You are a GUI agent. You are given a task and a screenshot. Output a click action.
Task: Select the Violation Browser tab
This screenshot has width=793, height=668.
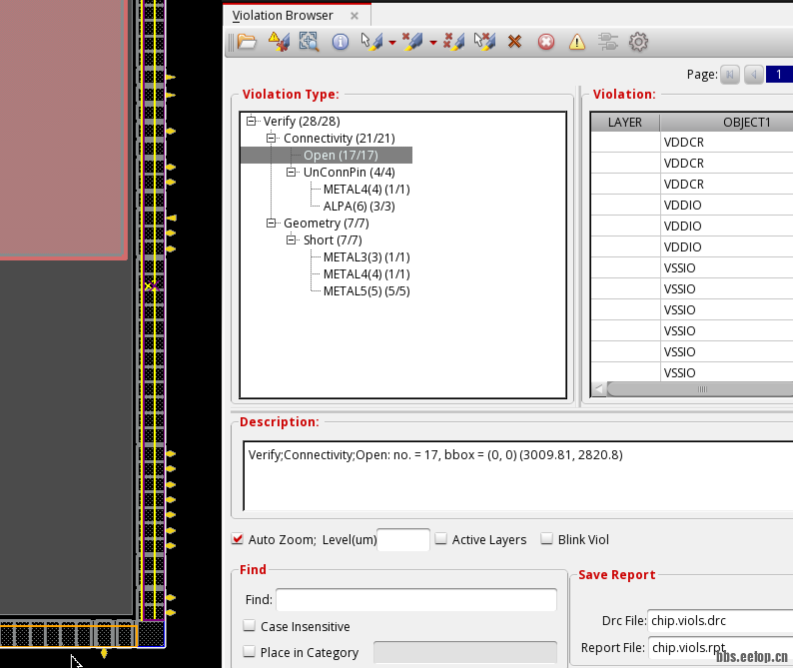(x=283, y=16)
